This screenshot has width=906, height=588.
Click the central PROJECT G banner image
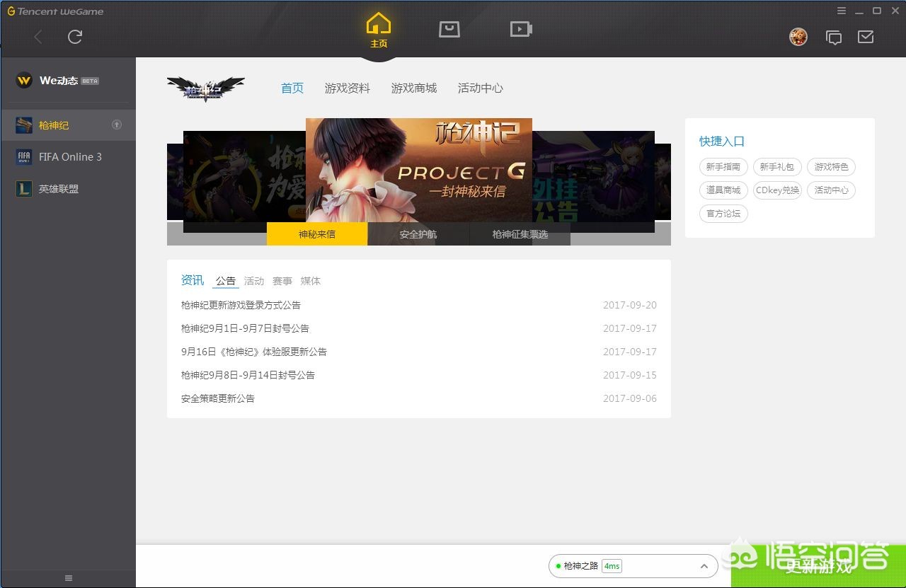coord(419,171)
